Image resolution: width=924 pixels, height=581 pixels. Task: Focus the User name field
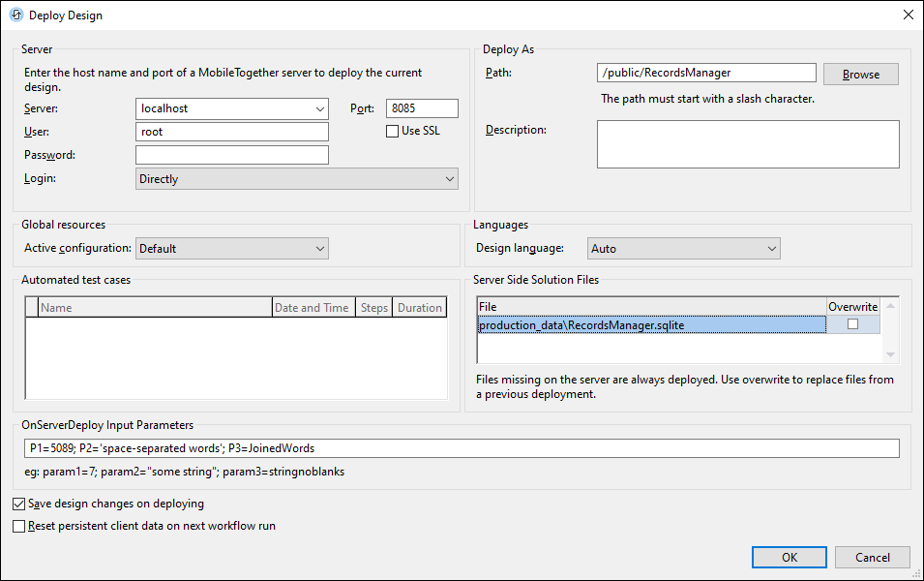point(232,132)
